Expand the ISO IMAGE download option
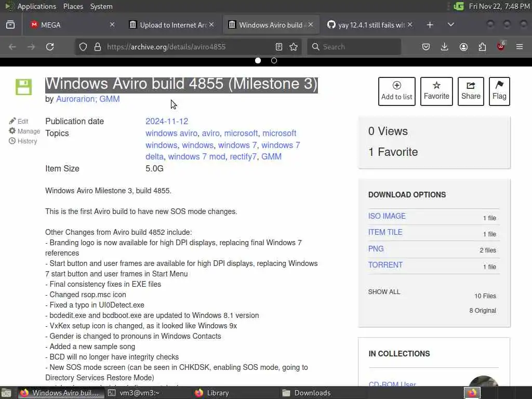532x399 pixels. tap(387, 216)
